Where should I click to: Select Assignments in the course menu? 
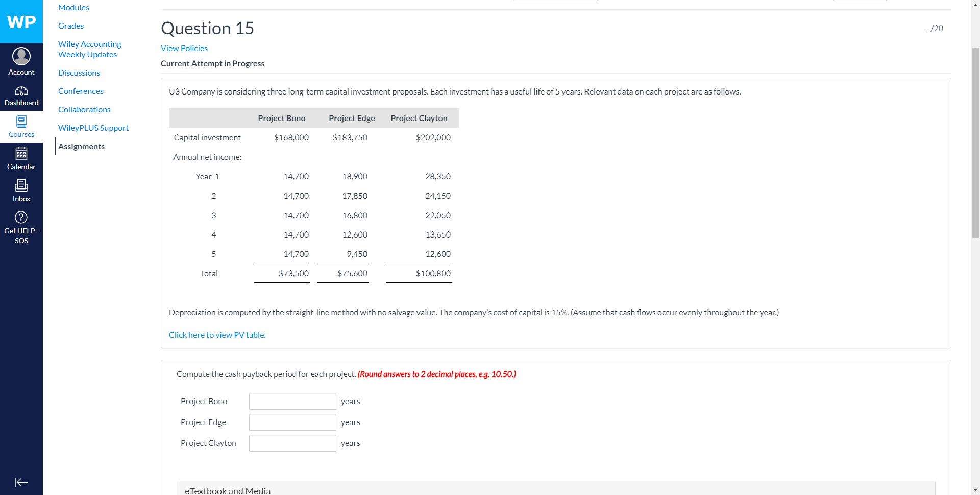point(81,146)
